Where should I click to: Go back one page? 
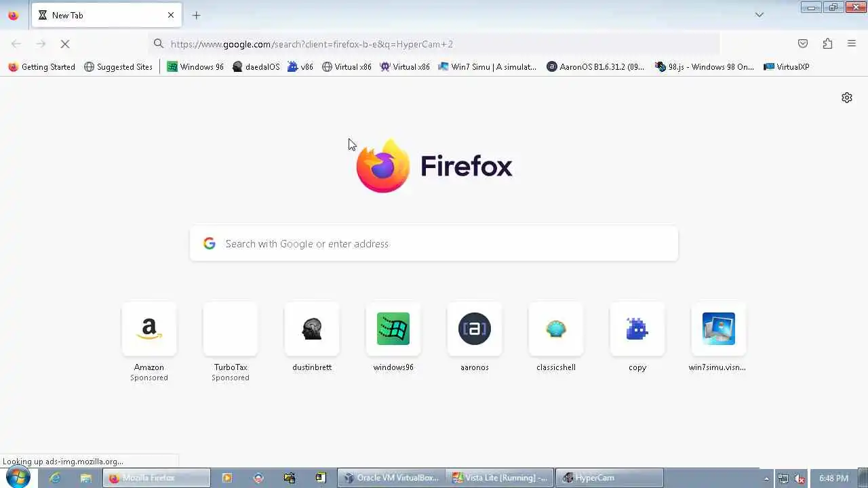(16, 44)
